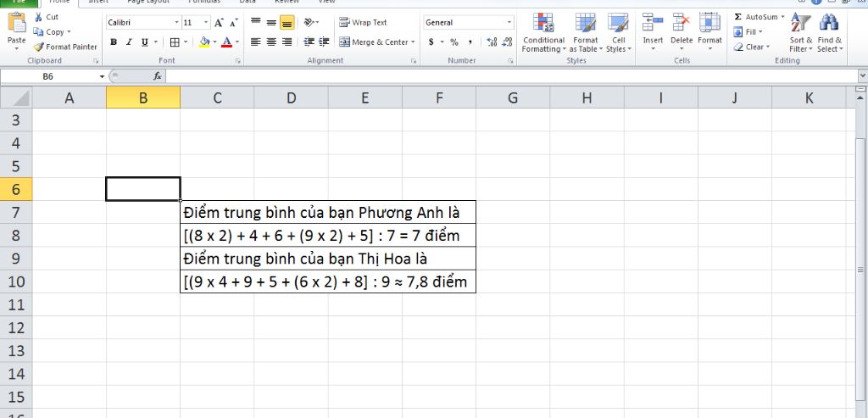Toggle Center horizontal alignment
868x418 pixels.
pos(271,42)
